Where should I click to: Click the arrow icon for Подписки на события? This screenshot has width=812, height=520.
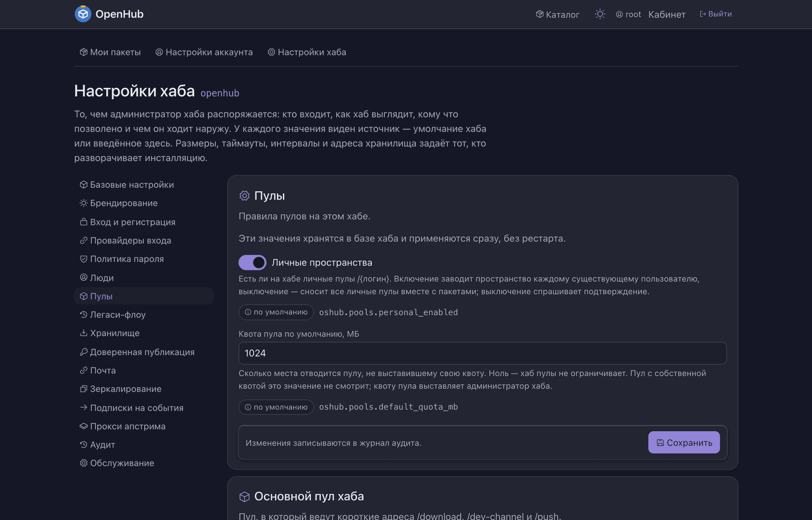pyautogui.click(x=84, y=408)
